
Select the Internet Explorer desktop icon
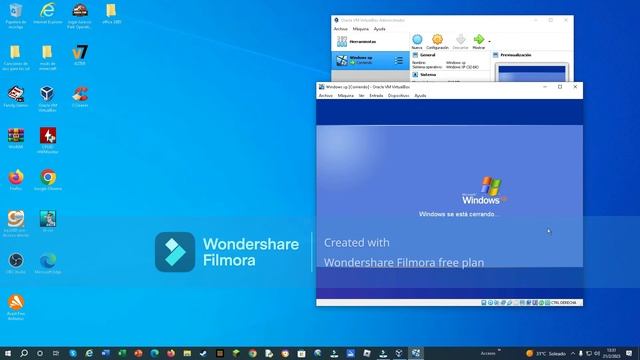coord(47,14)
